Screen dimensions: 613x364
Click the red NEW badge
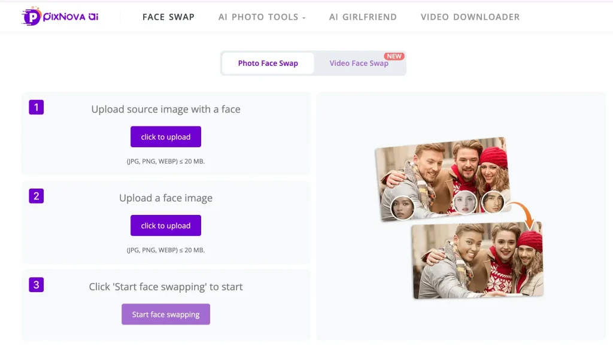pyautogui.click(x=394, y=56)
